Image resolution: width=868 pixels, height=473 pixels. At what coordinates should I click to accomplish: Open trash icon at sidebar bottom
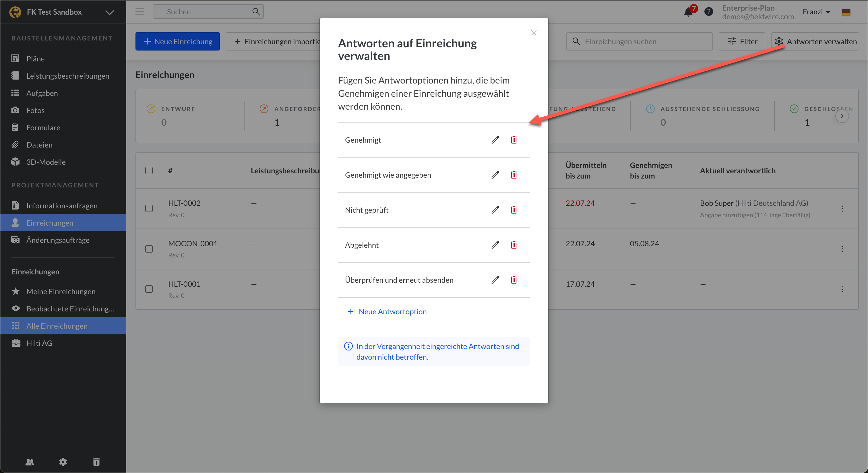click(96, 462)
